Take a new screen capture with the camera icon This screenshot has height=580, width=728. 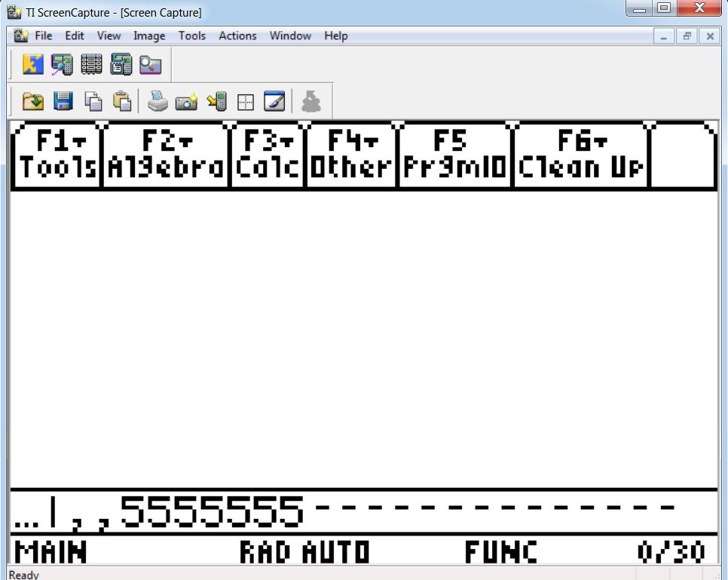(187, 101)
